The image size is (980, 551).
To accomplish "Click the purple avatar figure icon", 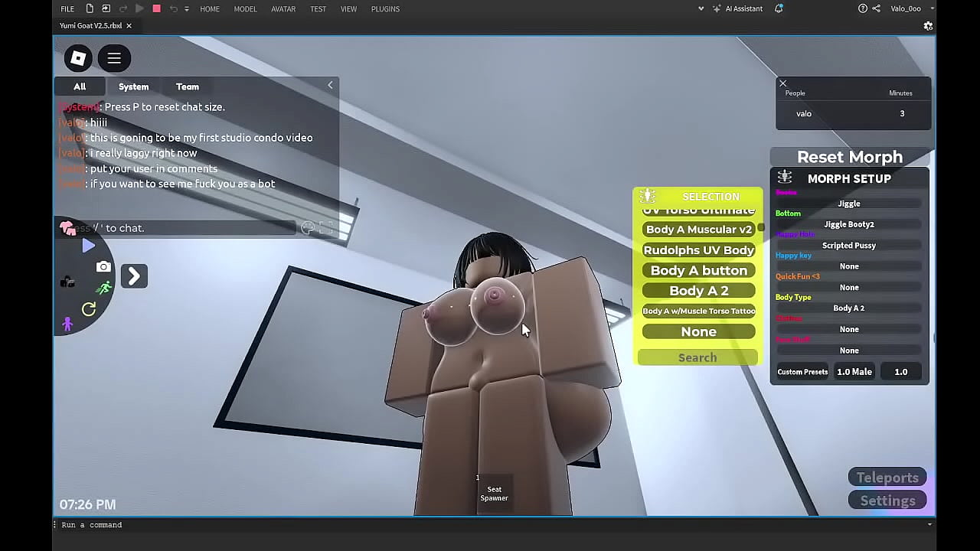I will tap(67, 324).
